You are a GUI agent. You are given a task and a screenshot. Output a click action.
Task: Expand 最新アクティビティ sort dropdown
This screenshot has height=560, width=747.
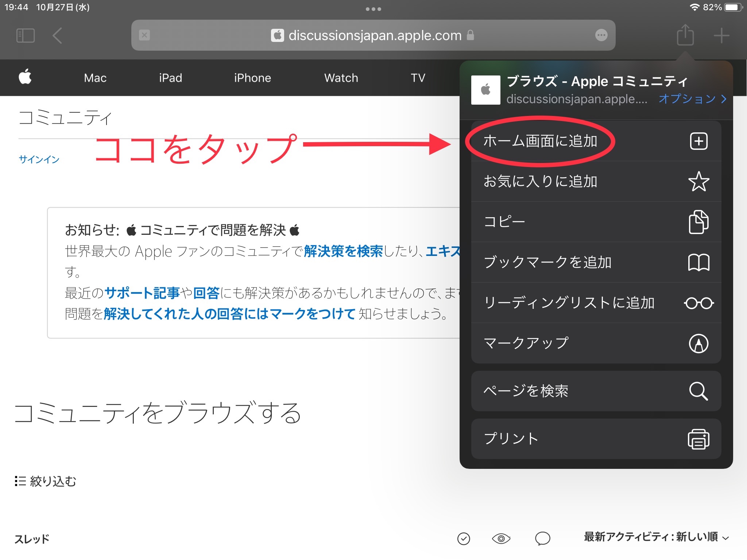click(656, 537)
